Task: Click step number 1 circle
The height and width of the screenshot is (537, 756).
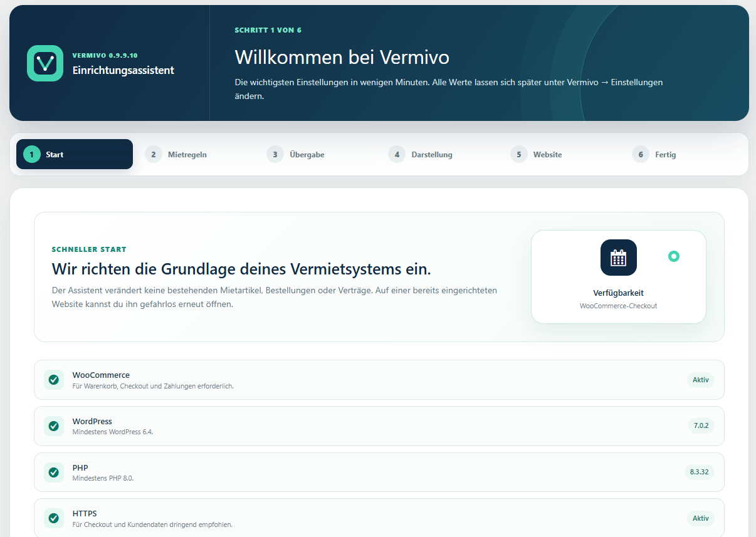Action: pyautogui.click(x=32, y=154)
